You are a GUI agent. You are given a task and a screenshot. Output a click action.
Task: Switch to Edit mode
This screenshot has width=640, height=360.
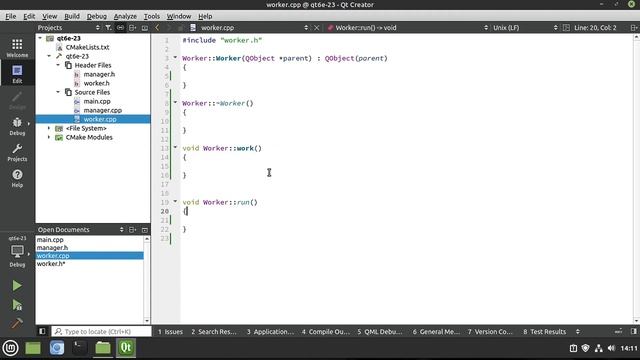(x=17, y=73)
